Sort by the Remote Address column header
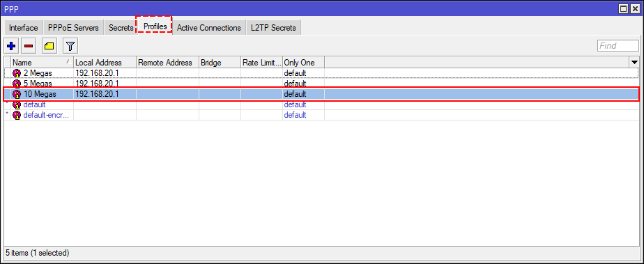The image size is (644, 264). tap(167, 63)
